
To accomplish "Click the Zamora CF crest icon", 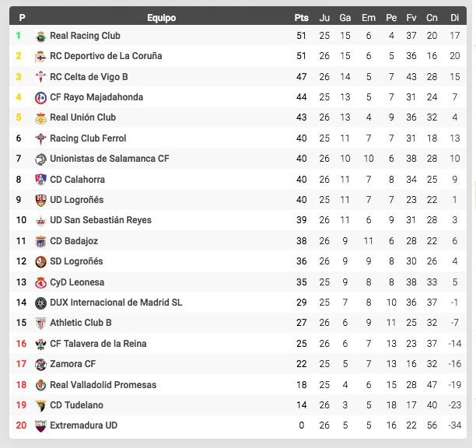I will [x=40, y=364].
